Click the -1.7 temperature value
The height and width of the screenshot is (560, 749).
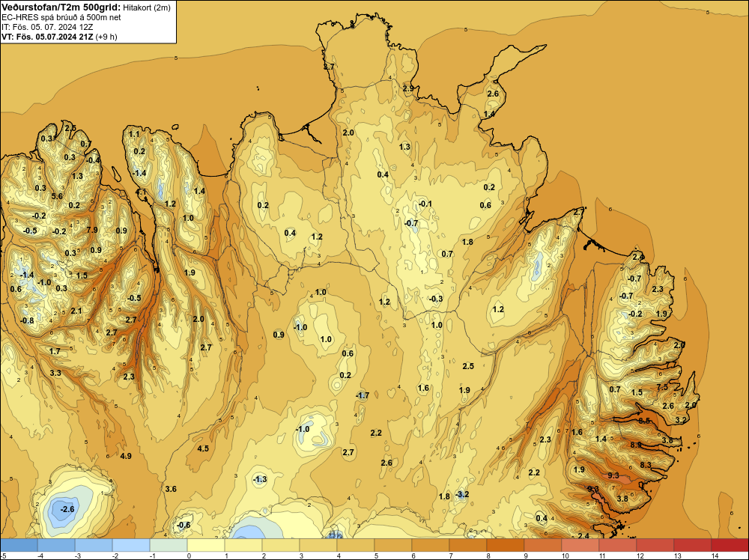[x=363, y=395]
